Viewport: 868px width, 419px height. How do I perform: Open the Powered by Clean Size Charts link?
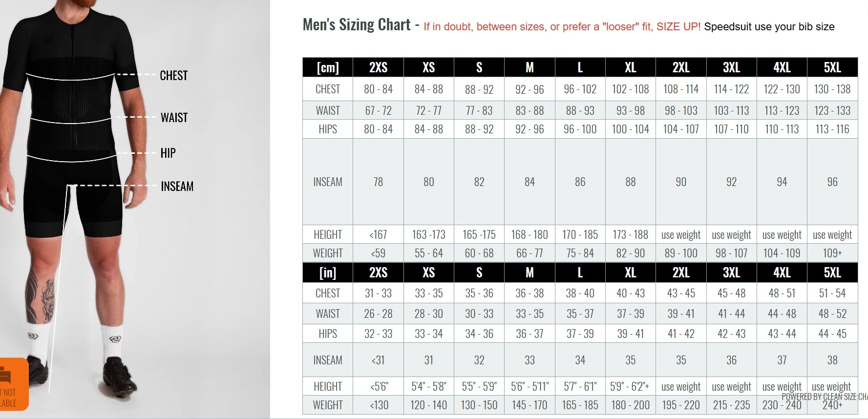pyautogui.click(x=825, y=397)
